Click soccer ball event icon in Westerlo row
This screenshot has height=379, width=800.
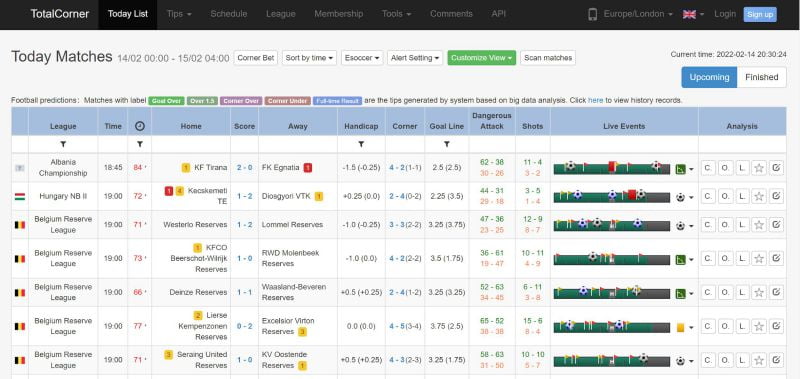(680, 226)
